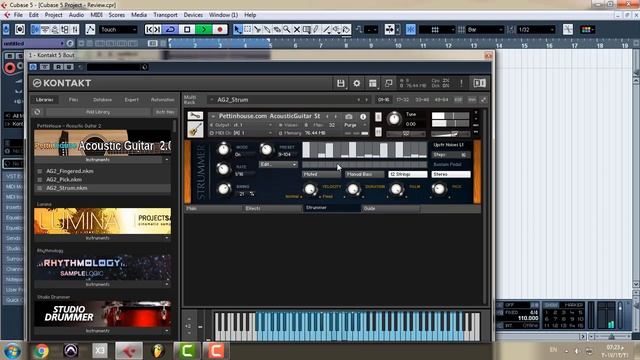Open the strummer Edit dropdown
Image resolution: width=640 pixels, height=360 pixels.
[278, 164]
